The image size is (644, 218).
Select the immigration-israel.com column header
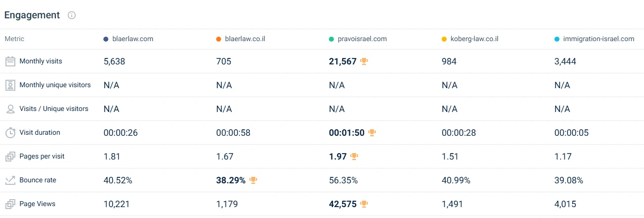pos(598,39)
